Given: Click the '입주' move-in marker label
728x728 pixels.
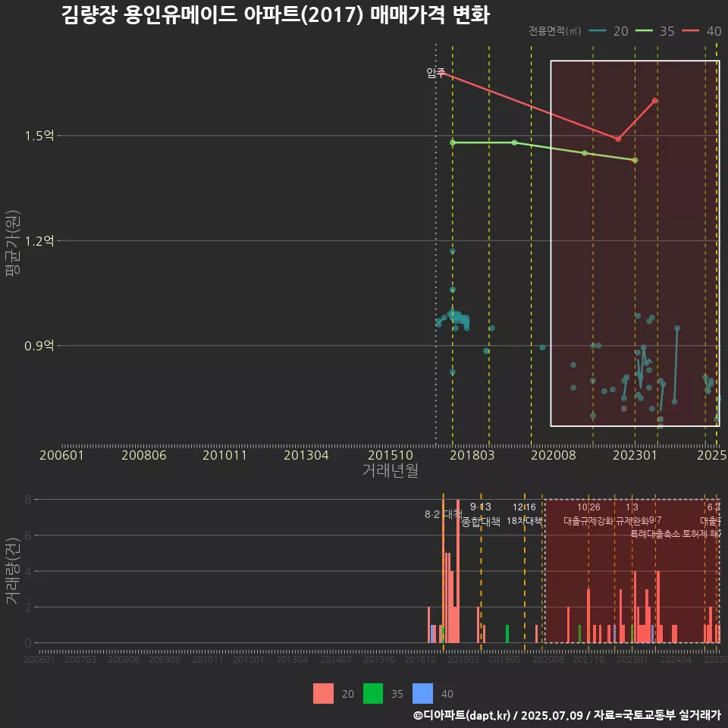Looking at the screenshot, I should (436, 73).
